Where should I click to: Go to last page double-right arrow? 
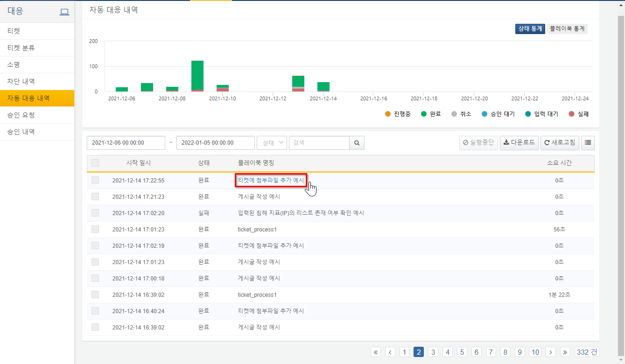pyautogui.click(x=565, y=352)
